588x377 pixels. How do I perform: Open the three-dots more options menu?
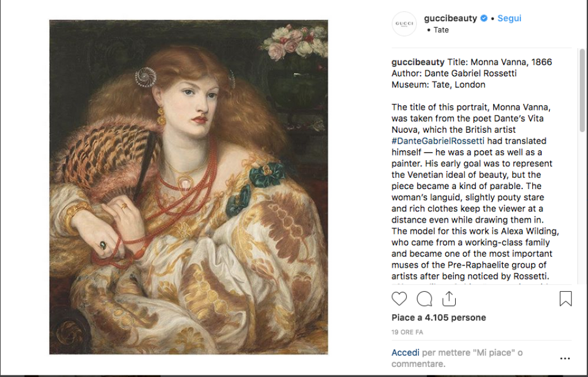[x=565, y=358]
